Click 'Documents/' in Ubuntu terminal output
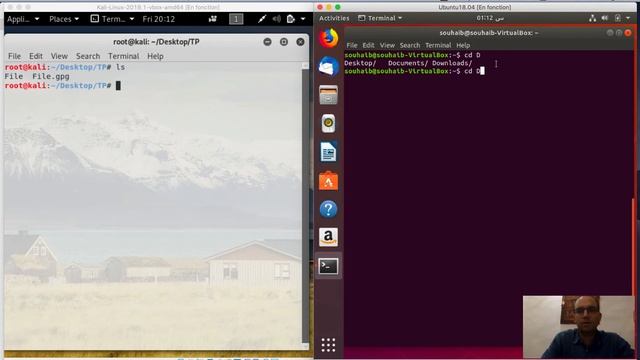Image resolution: width=640 pixels, height=360 pixels. point(408,63)
